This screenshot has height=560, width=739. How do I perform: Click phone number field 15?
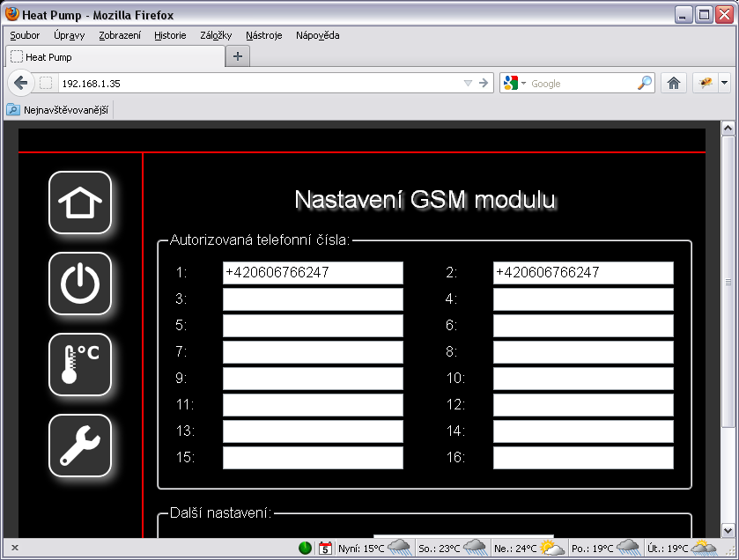click(313, 457)
